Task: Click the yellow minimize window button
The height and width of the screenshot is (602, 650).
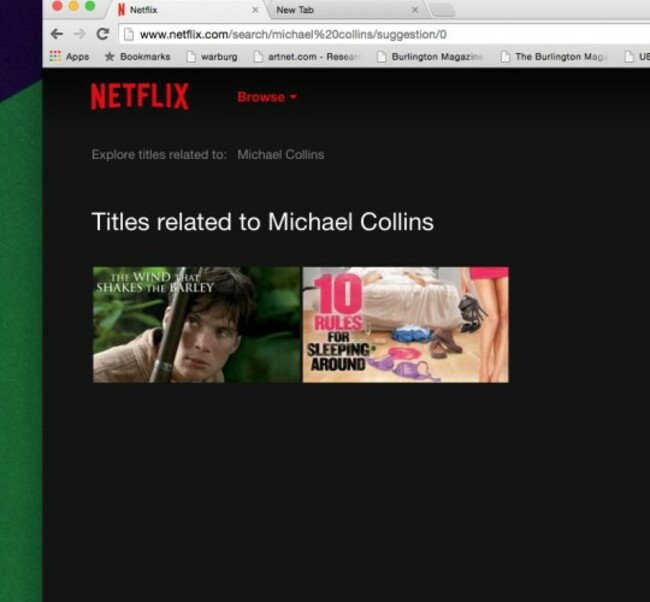Action: 74,6
